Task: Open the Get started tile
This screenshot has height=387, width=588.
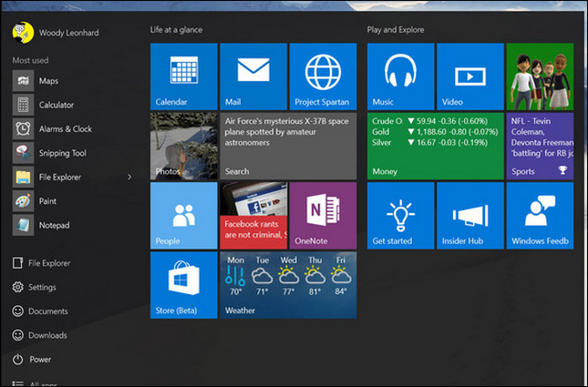Action: [x=400, y=216]
